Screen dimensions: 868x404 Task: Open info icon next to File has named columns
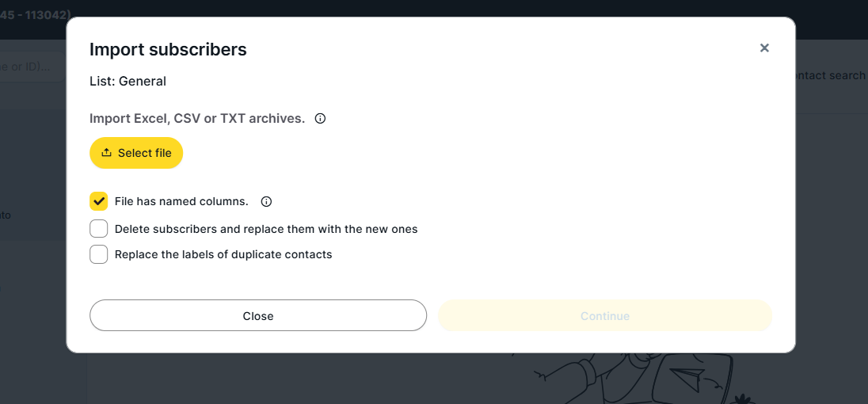point(266,202)
